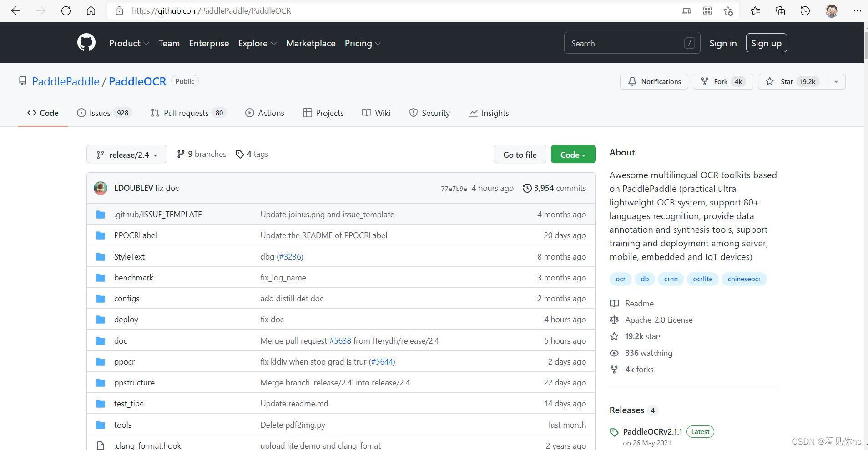Switch to the Wiki tab
Screen dimensions: 868x450
coord(376,113)
